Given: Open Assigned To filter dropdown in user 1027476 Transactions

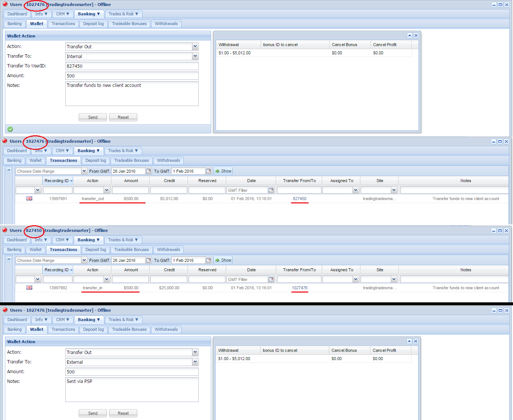Looking at the screenshot, I should (x=355, y=190).
